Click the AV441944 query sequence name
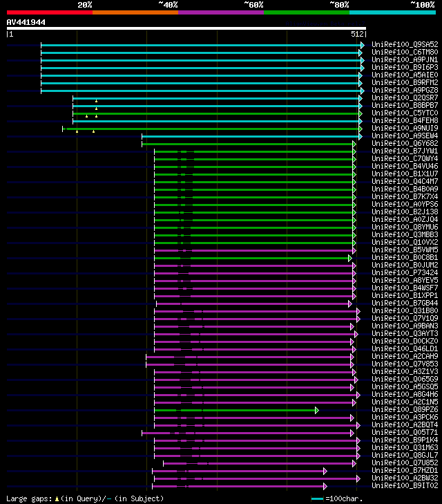 pos(26,22)
